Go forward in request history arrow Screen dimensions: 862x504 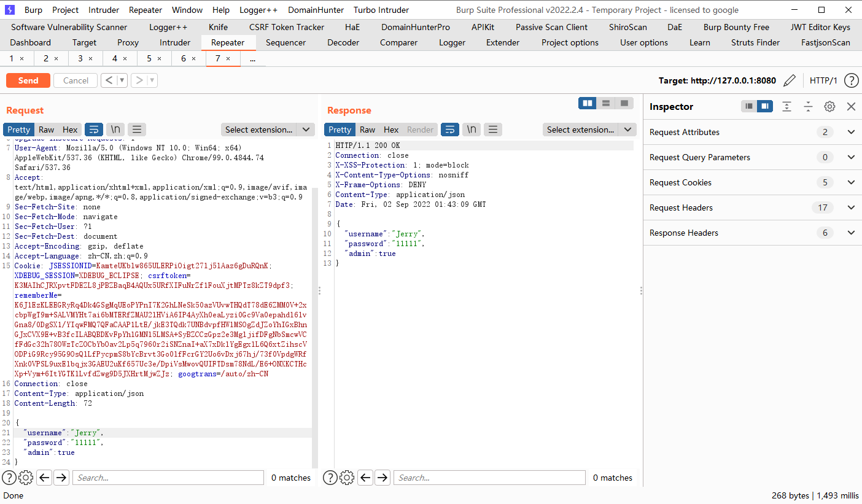[139, 80]
